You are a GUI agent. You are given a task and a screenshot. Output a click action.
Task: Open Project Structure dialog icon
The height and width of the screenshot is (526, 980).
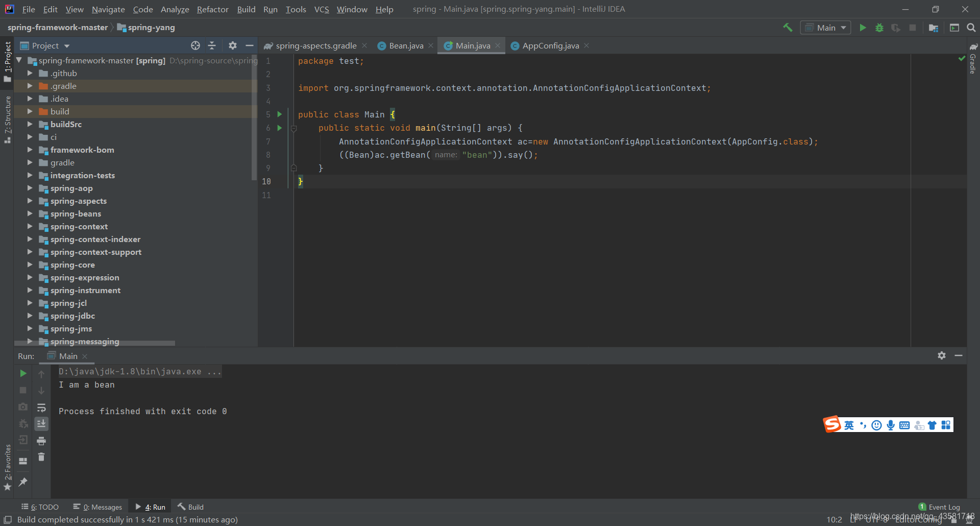[934, 28]
